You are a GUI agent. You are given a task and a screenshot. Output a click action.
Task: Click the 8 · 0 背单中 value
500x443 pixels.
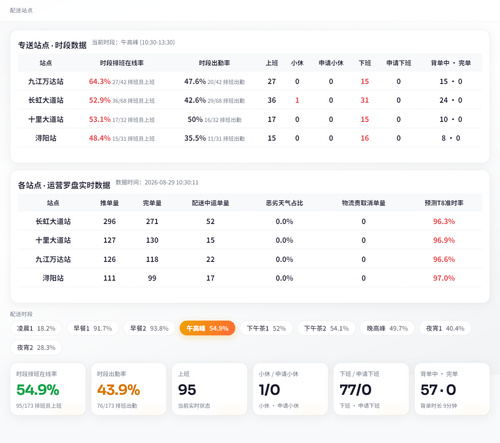[451, 138]
